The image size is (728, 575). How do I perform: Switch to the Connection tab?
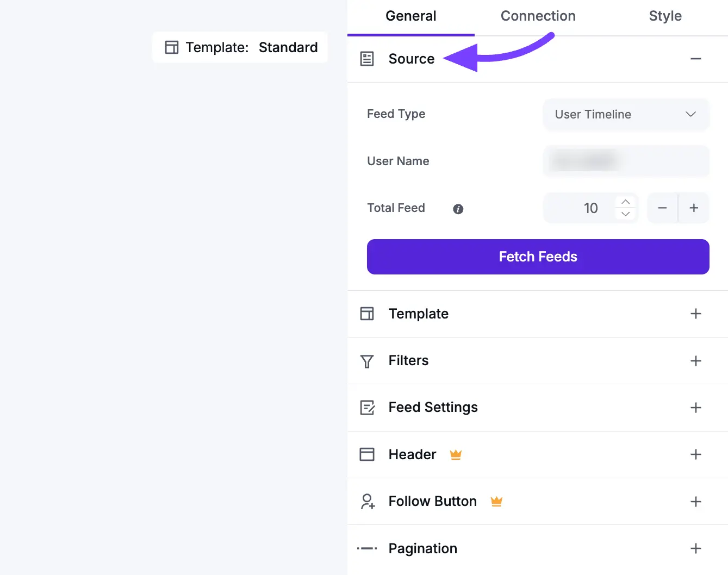click(x=538, y=16)
